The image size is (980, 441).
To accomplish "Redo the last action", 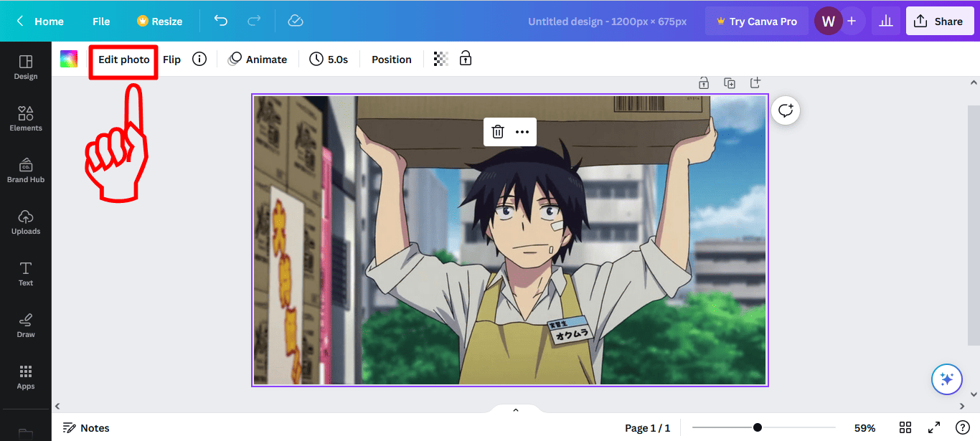I will click(x=254, y=21).
